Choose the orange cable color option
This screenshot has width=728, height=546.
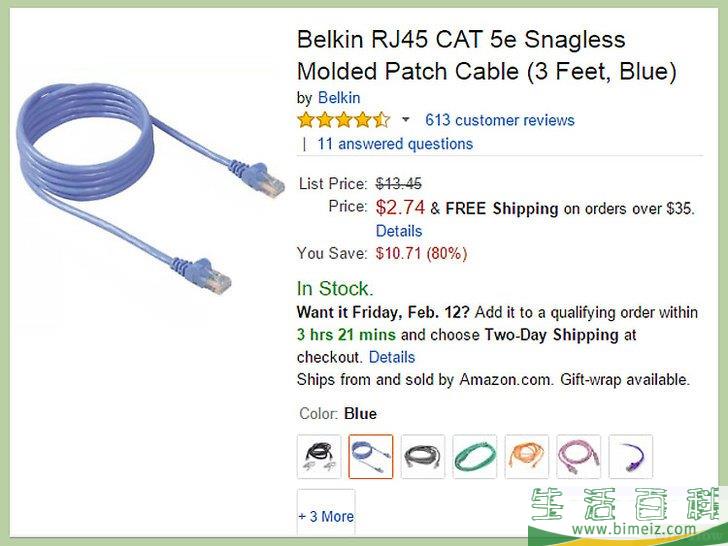pyautogui.click(x=527, y=457)
